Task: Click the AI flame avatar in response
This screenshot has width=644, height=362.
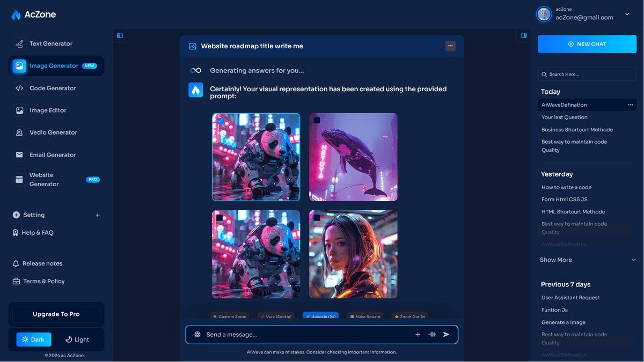Action: coord(196,90)
